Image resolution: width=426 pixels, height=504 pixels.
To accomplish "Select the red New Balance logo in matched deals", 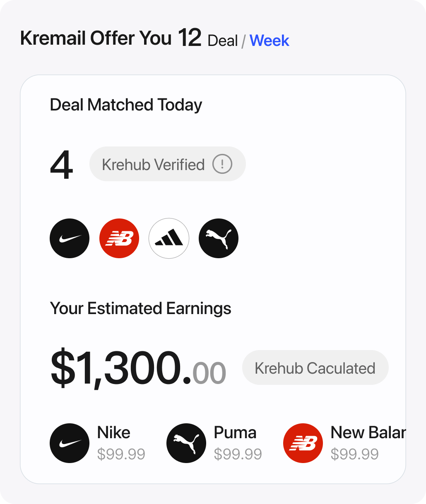I will pyautogui.click(x=119, y=238).
